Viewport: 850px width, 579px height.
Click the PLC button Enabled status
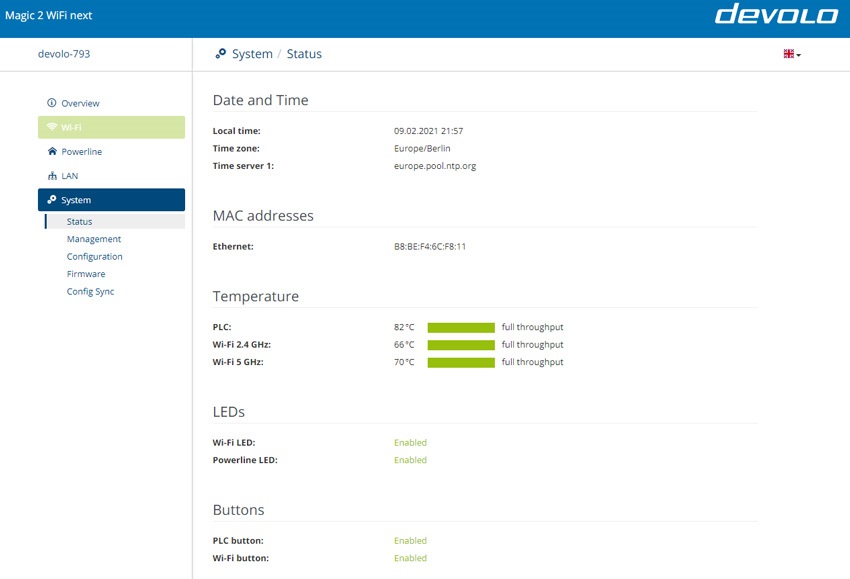coord(410,541)
